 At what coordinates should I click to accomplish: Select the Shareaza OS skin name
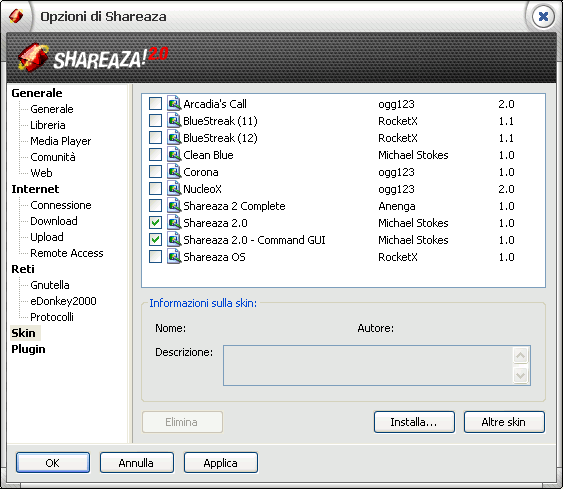pyautogui.click(x=214, y=257)
